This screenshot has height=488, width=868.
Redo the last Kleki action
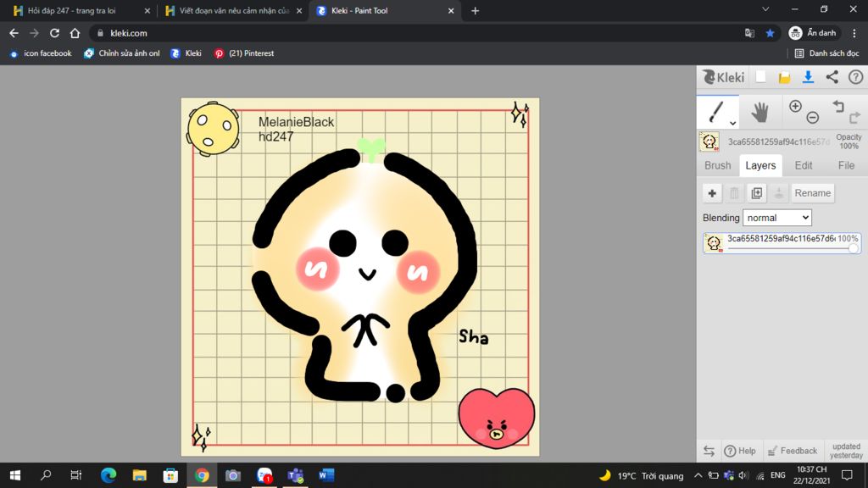tap(854, 117)
